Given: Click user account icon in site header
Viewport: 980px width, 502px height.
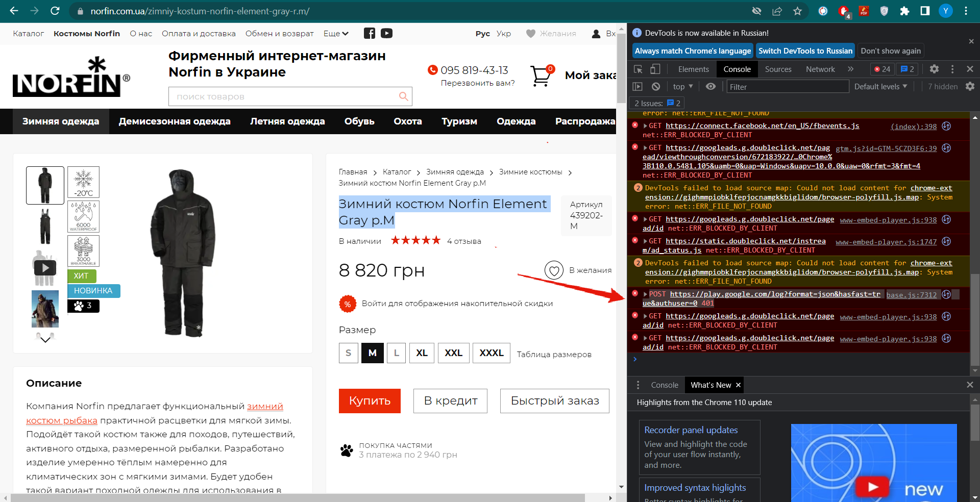Looking at the screenshot, I should (x=596, y=34).
